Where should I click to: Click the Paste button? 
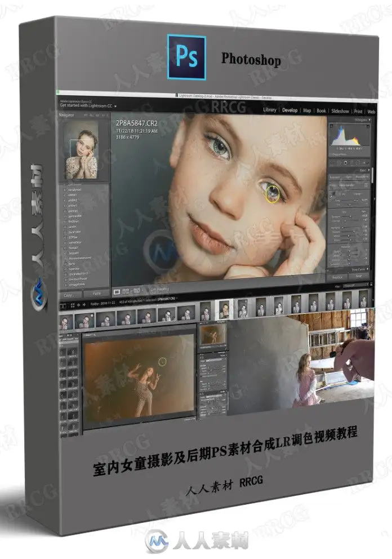96,294
